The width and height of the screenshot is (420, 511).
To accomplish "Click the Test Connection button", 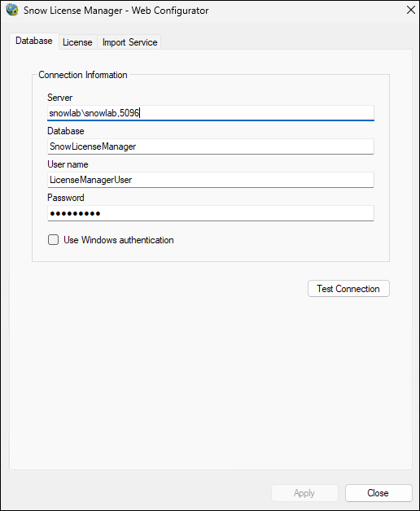I will (x=348, y=288).
